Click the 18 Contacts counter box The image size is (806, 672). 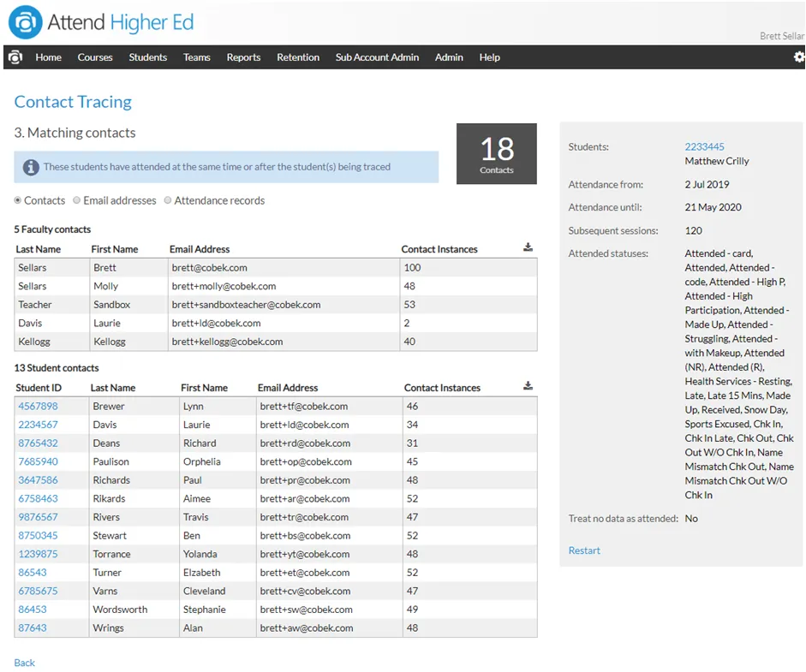coord(497,153)
